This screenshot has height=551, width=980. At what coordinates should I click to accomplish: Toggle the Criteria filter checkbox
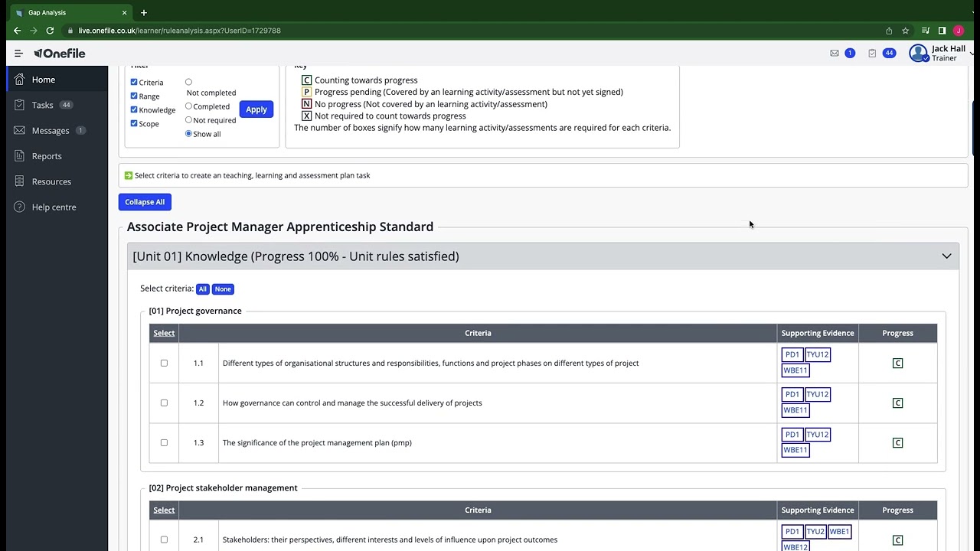point(134,82)
